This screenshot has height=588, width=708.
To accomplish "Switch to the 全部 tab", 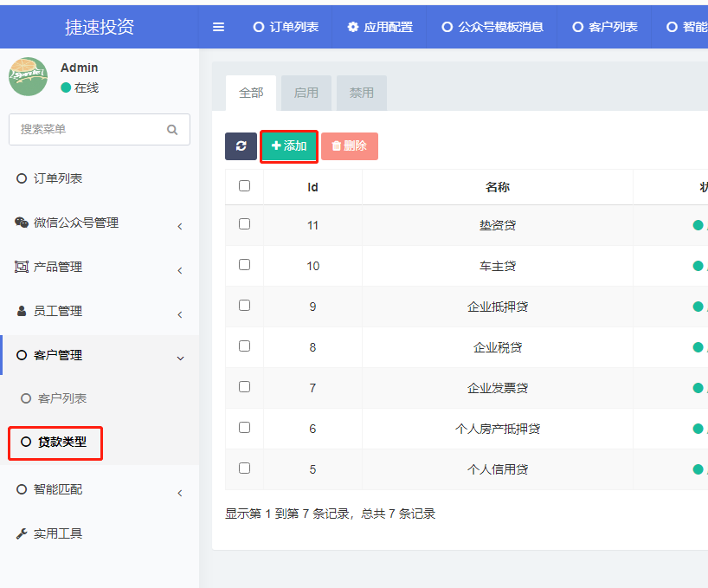I will (x=251, y=93).
